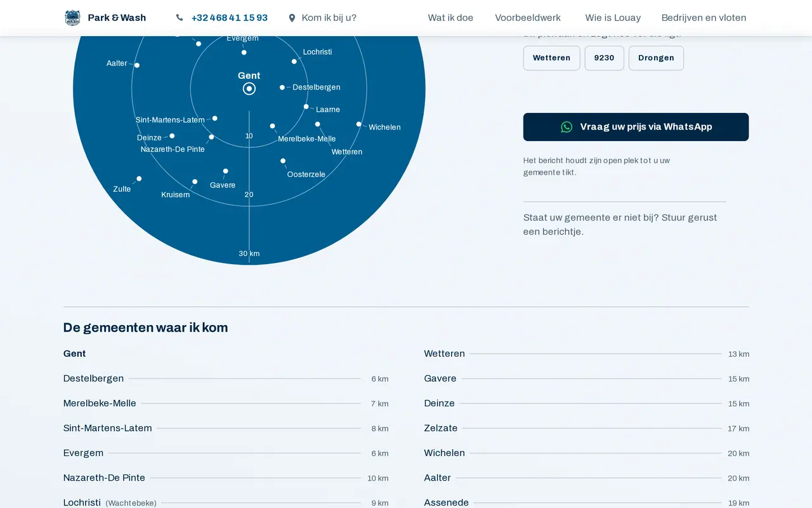812x508 pixels.
Task: Select the Nazareth-De Pinte dot on the map
Action: click(211, 137)
